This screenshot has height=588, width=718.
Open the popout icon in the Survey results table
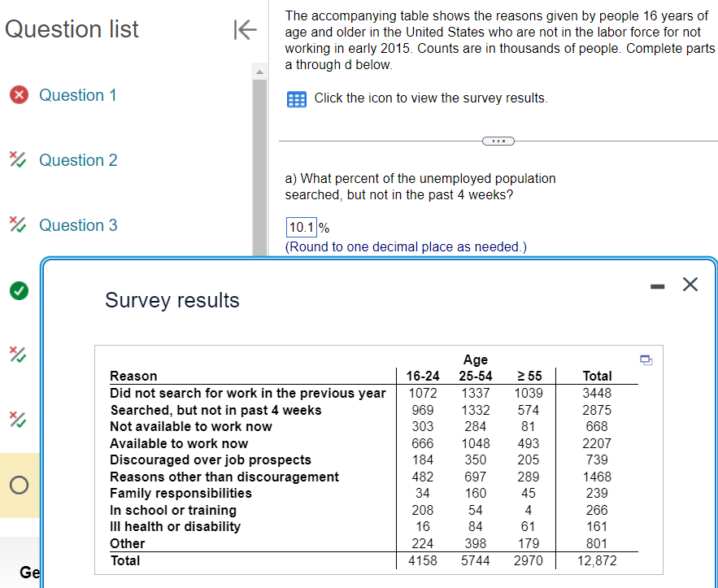click(x=646, y=360)
